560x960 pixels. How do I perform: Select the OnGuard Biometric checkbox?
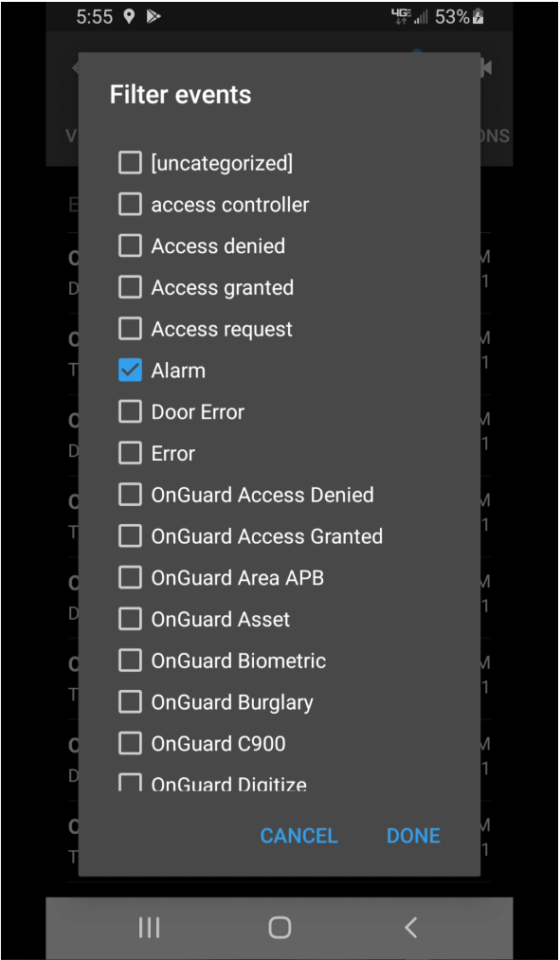(x=130, y=661)
